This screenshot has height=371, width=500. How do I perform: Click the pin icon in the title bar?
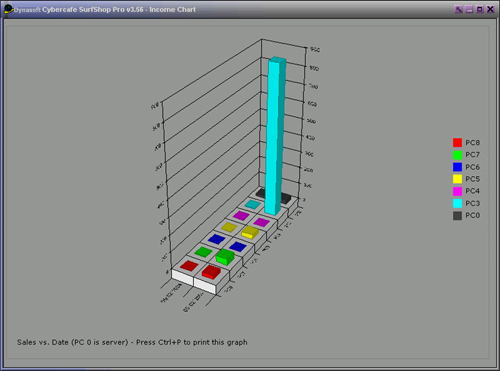(459, 9)
